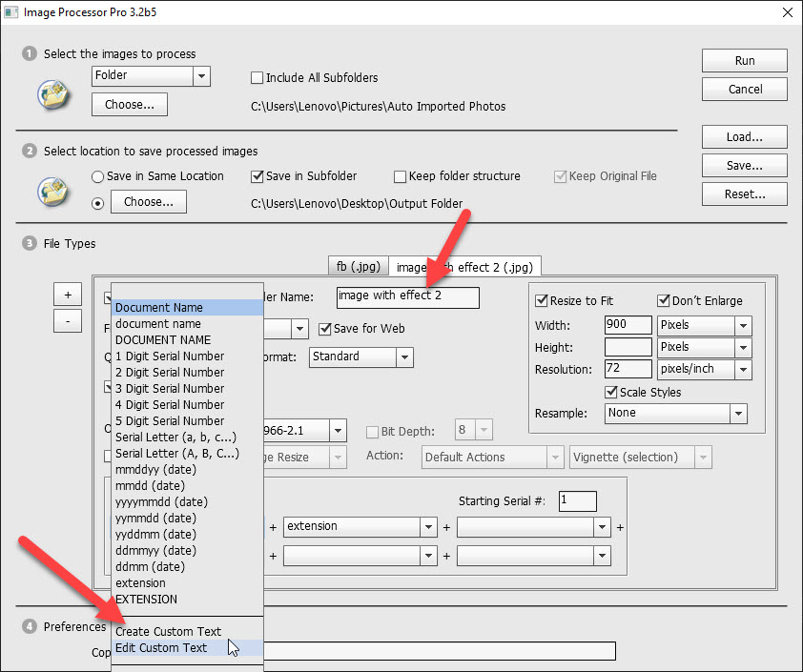803x672 pixels.
Task: Click the folder icon beside image source selection
Action: pos(53,95)
